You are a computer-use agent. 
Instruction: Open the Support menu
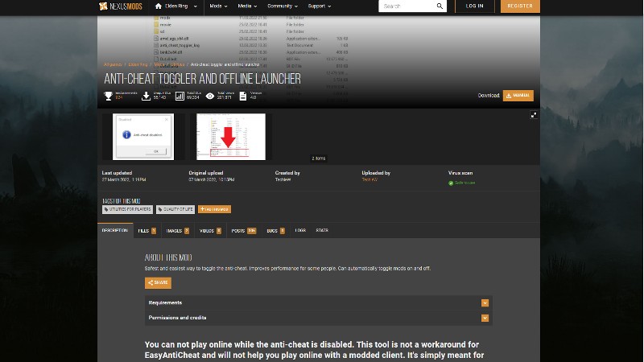[320, 6]
